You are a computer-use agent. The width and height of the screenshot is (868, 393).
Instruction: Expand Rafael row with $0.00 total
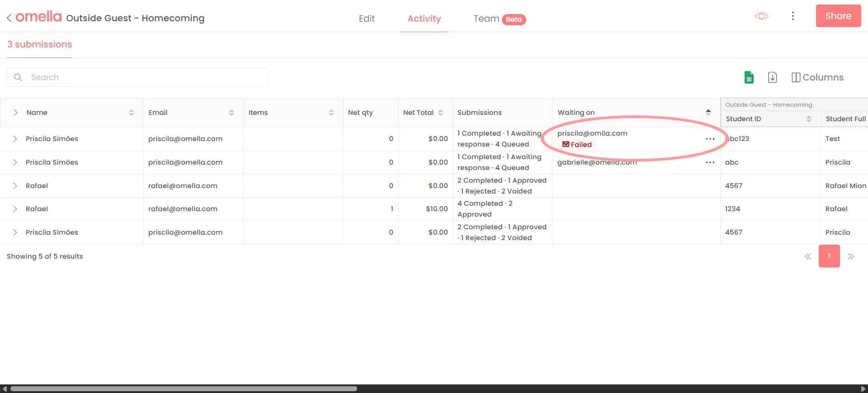(15, 186)
